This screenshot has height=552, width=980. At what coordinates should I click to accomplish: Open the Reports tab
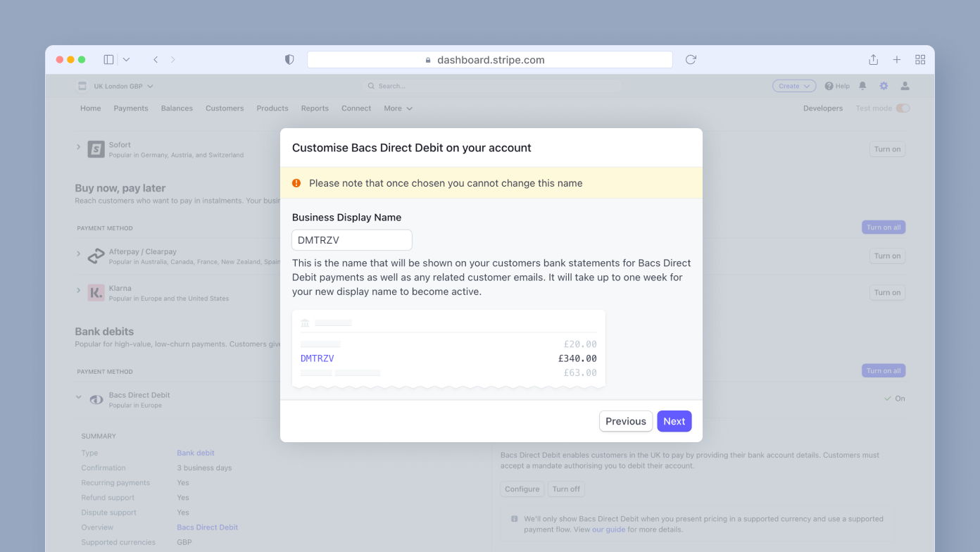pyautogui.click(x=315, y=108)
